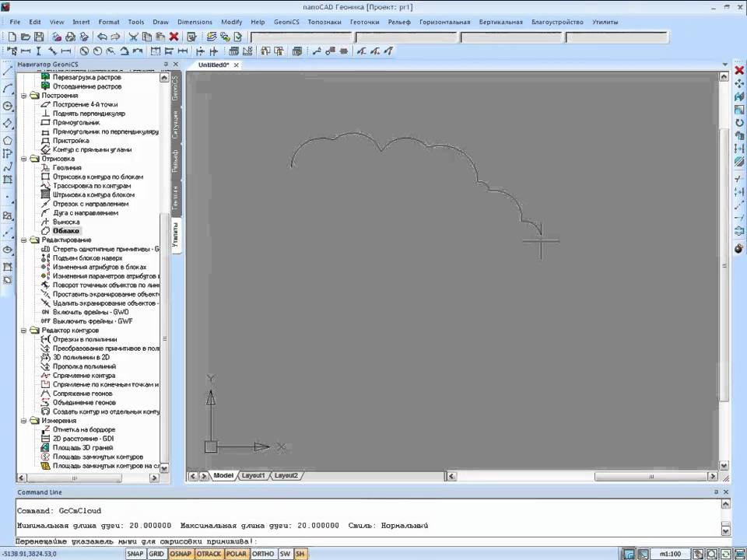Click the red Delete X icon
This screenshot has height=560, width=747.
click(x=174, y=37)
